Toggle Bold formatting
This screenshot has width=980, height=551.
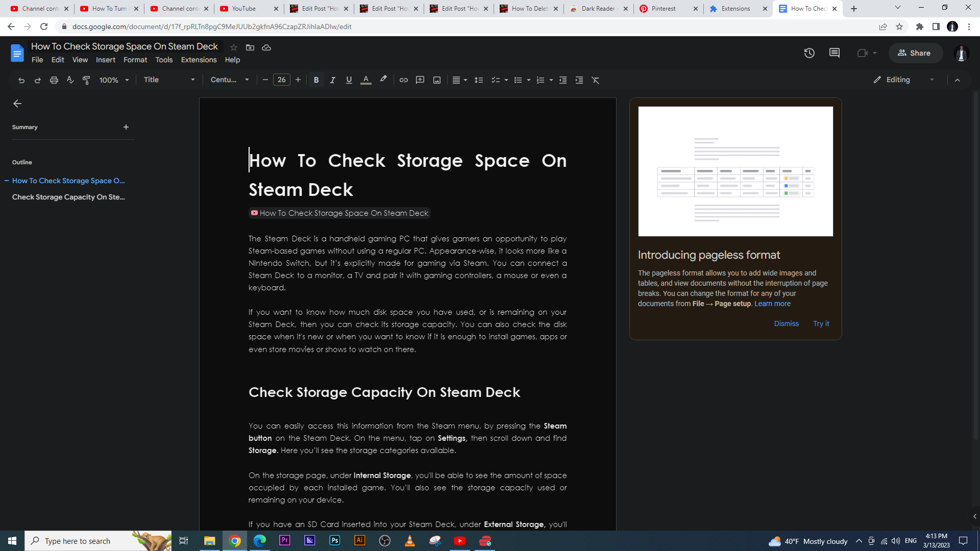coord(316,80)
